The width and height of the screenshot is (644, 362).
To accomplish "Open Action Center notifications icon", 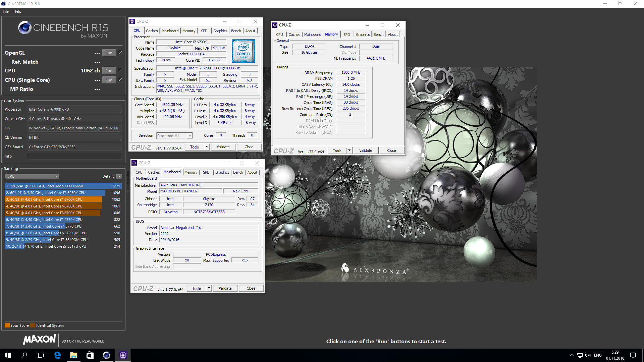I will coord(633,355).
